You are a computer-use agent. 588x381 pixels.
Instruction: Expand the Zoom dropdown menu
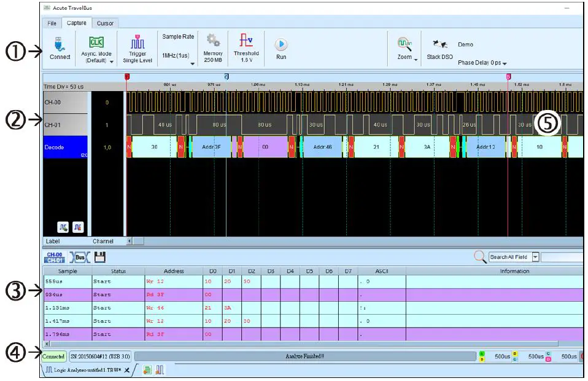(x=416, y=60)
